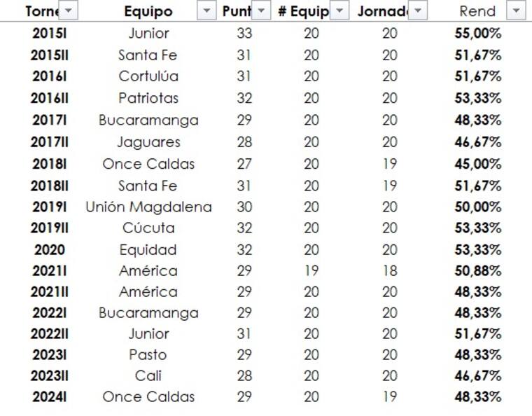532x416 pixels.
Task: Open the Rend column filter dropdown
Action: pos(516,11)
